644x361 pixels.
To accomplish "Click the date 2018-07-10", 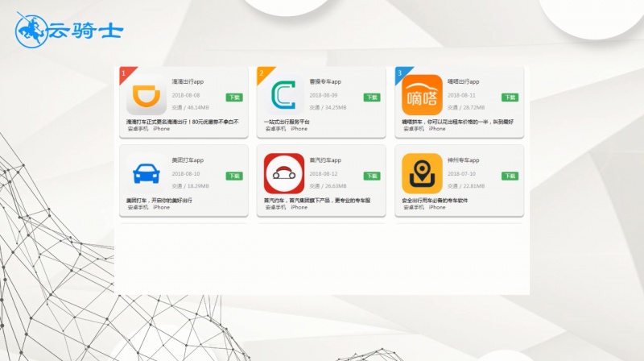I will (461, 173).
